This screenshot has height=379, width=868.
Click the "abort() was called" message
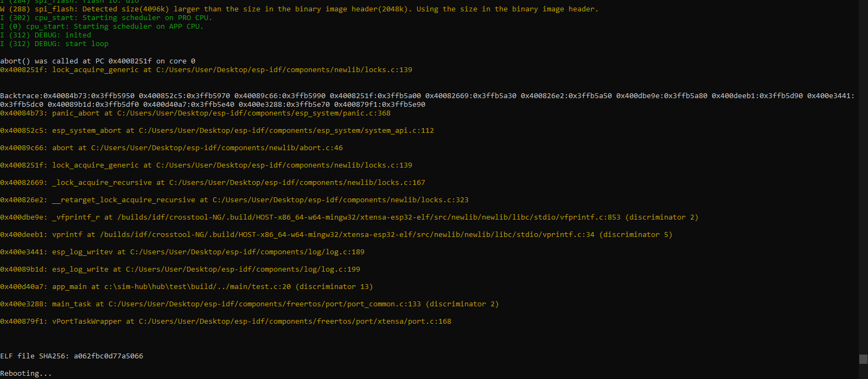click(98, 61)
